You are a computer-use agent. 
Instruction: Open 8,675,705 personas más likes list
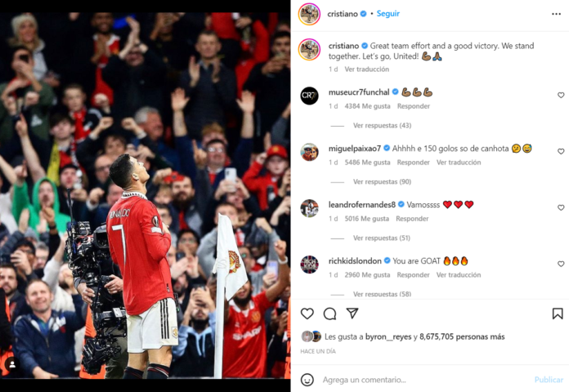point(462,336)
